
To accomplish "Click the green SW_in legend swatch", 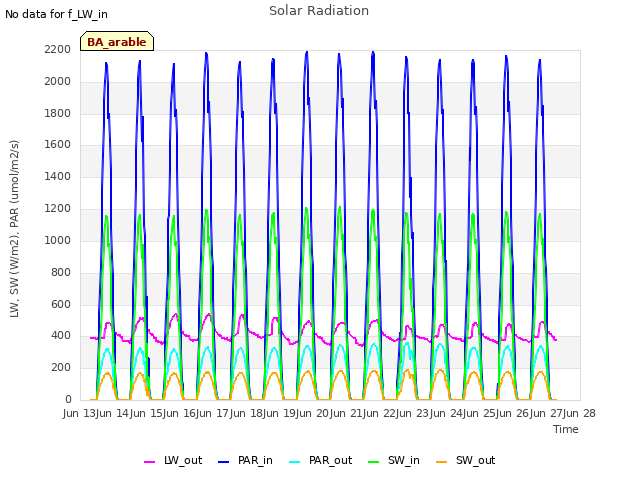I will point(373,462).
